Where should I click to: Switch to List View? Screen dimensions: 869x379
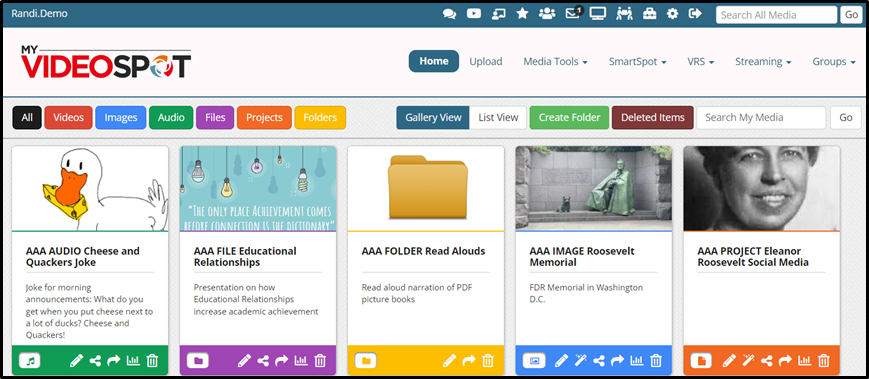498,117
